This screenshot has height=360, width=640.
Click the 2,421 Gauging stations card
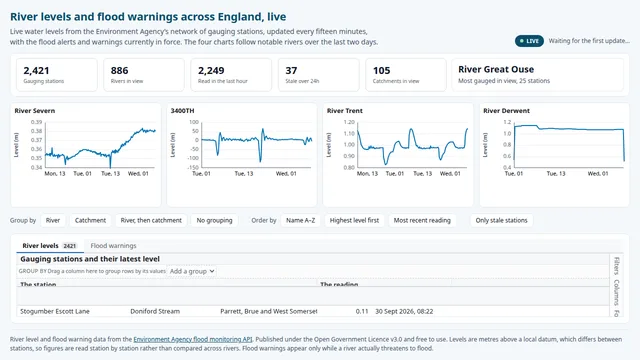tap(57, 75)
